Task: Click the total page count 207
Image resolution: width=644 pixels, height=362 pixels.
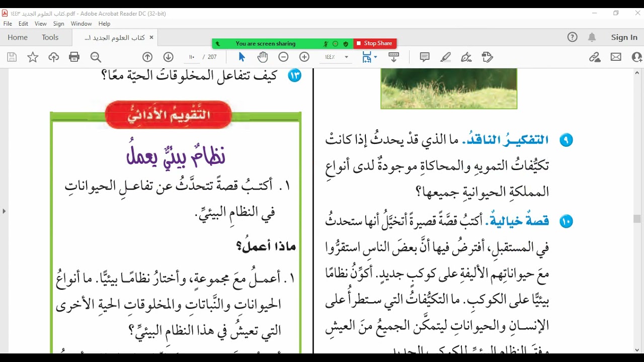Action: click(x=212, y=57)
